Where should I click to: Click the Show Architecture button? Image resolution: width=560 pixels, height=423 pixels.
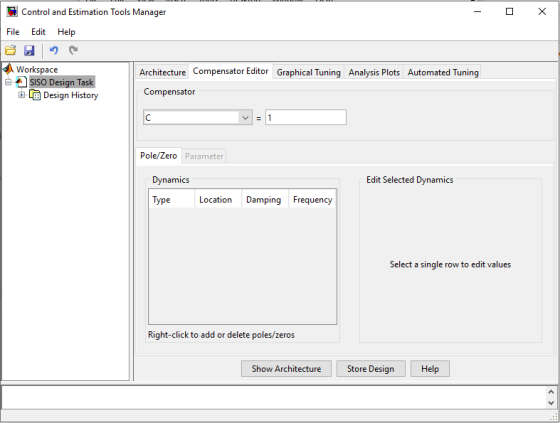(286, 368)
